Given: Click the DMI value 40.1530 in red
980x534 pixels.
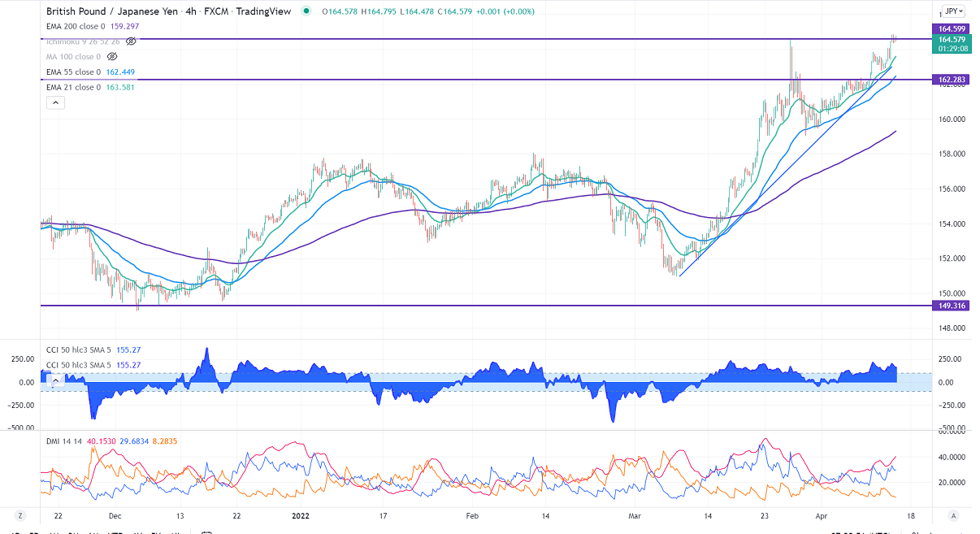Looking at the screenshot, I should point(101,441).
